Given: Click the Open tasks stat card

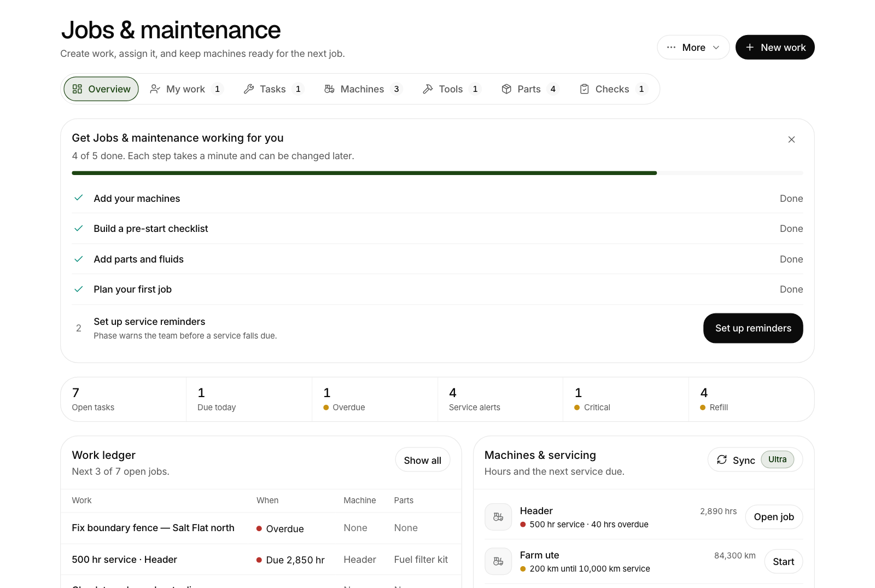Looking at the screenshot, I should pos(124,399).
